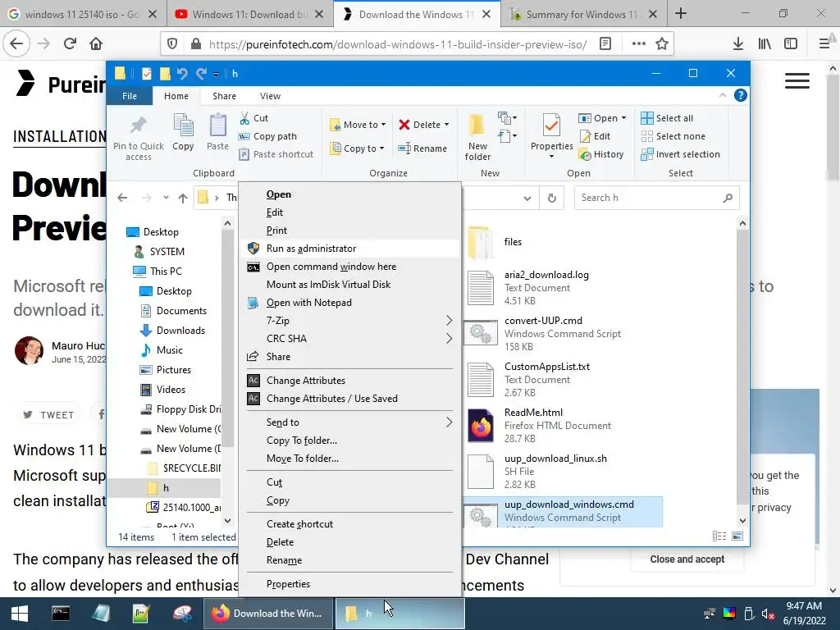The image size is (840, 630).
Task: Open a new Firefox tab
Action: 681,13
